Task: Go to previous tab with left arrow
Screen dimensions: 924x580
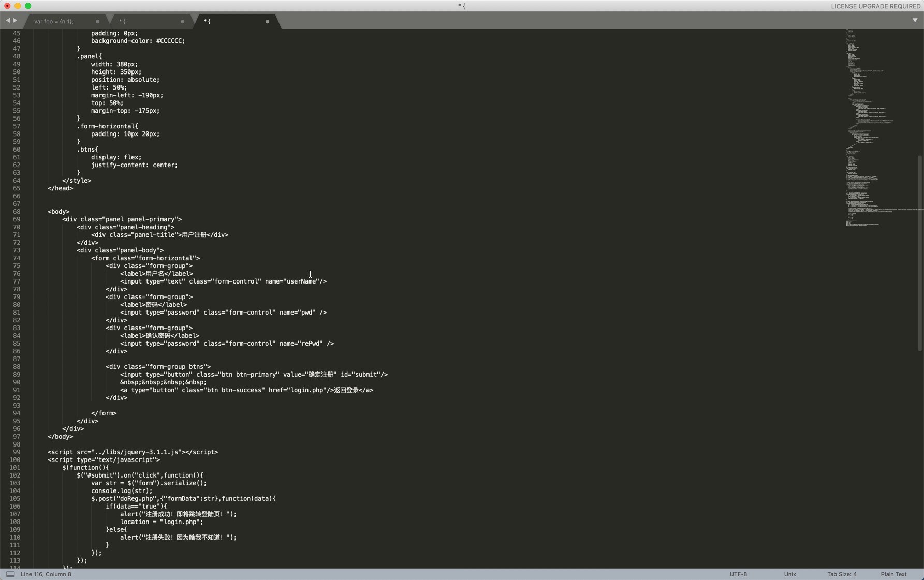Action: (x=8, y=21)
